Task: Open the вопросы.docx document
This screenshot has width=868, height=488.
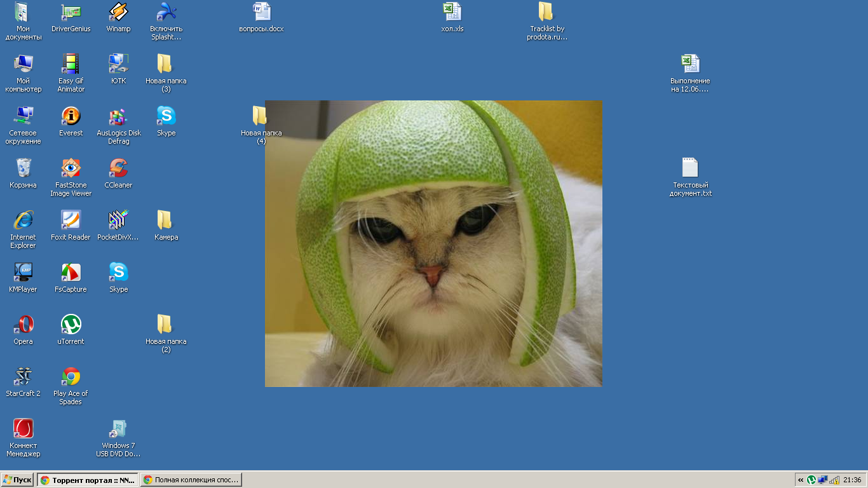Action: (x=262, y=14)
